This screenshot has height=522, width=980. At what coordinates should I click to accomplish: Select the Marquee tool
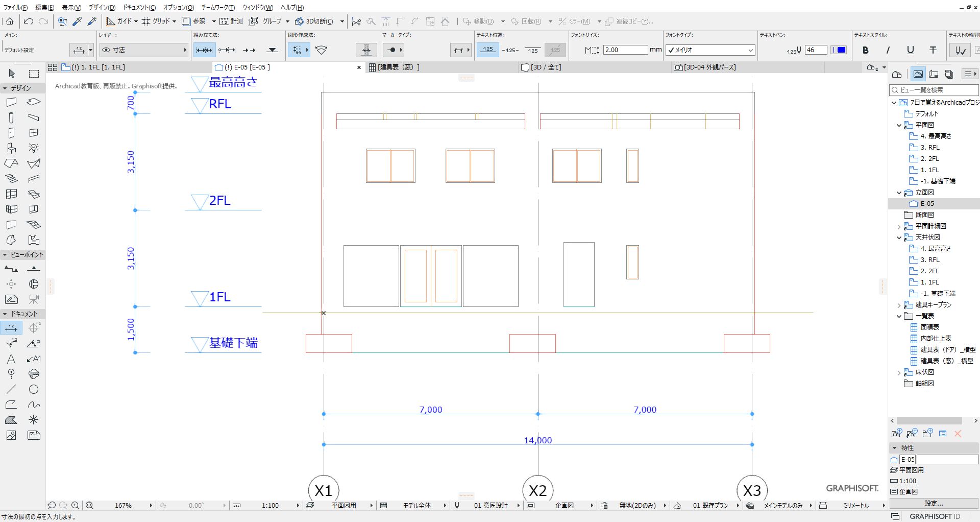(34, 74)
